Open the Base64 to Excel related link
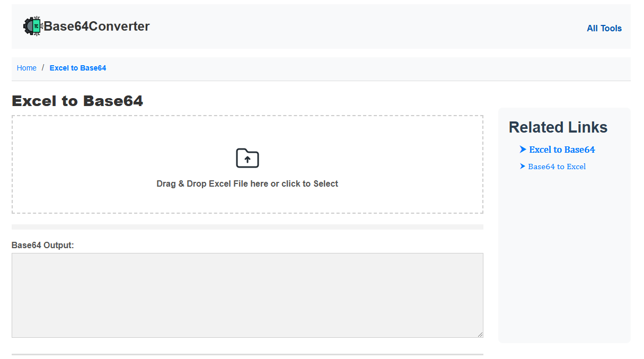Viewport: 644px width, 359px height. (x=557, y=167)
